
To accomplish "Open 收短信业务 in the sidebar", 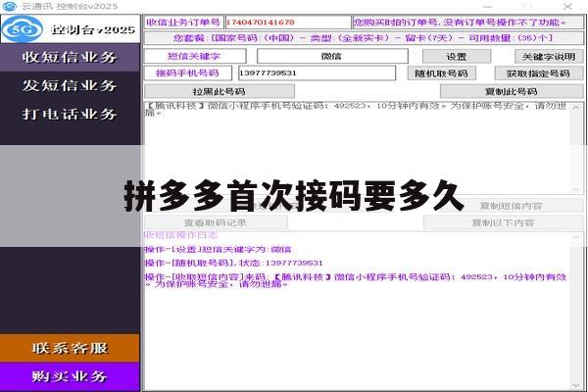I will pos(70,58).
